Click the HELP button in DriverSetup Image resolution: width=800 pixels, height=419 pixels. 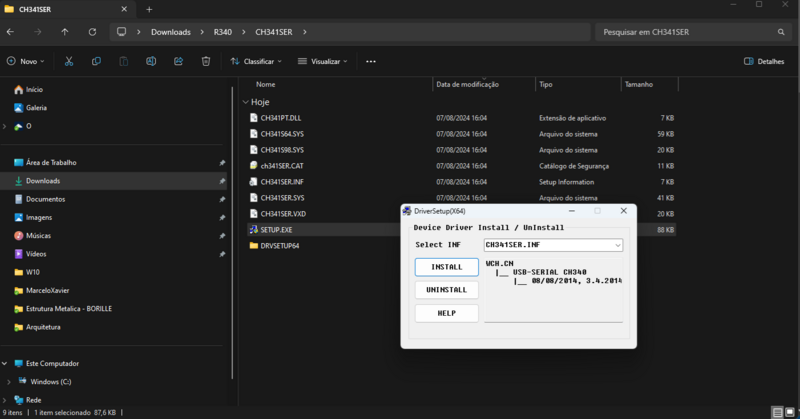click(446, 313)
